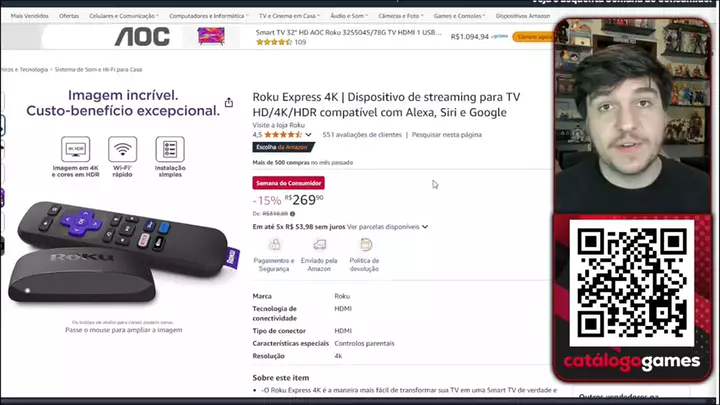720x405 pixels.
Task: Select Mais Vendidos in nav bar
Action: [29, 16]
